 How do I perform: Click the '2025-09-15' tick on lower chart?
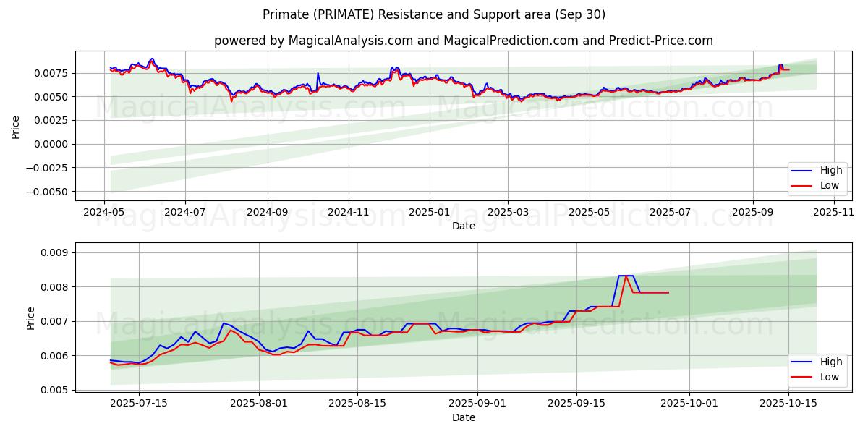pyautogui.click(x=576, y=403)
